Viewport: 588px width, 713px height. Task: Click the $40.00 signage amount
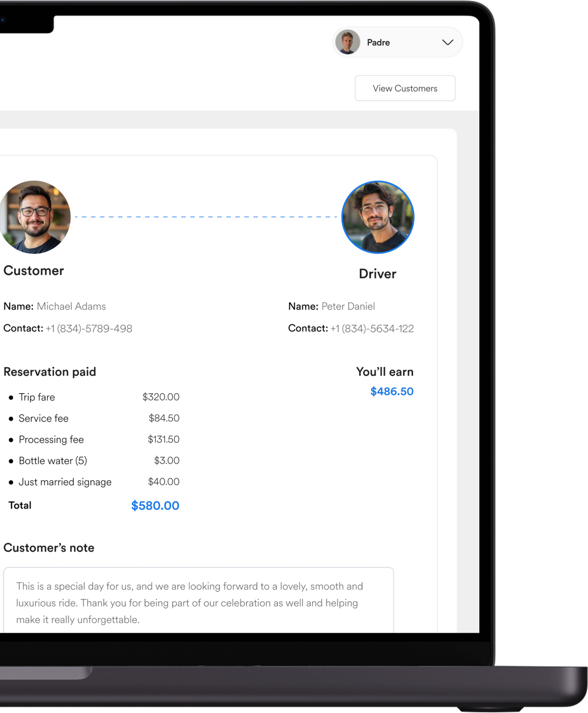pyautogui.click(x=164, y=481)
